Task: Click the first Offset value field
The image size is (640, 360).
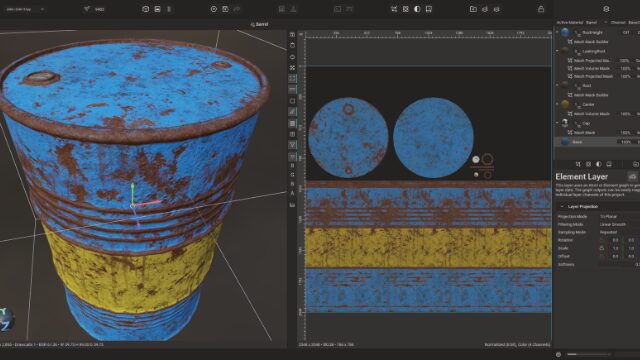Action: pyautogui.click(x=616, y=256)
